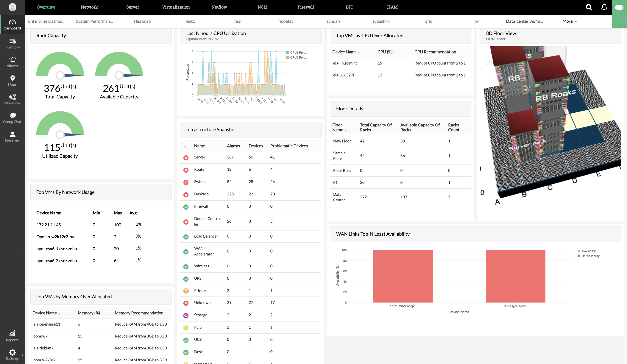Image resolution: width=627 pixels, height=364 pixels.
Task: Open the Heatmap dashboard tab
Action: point(142,21)
